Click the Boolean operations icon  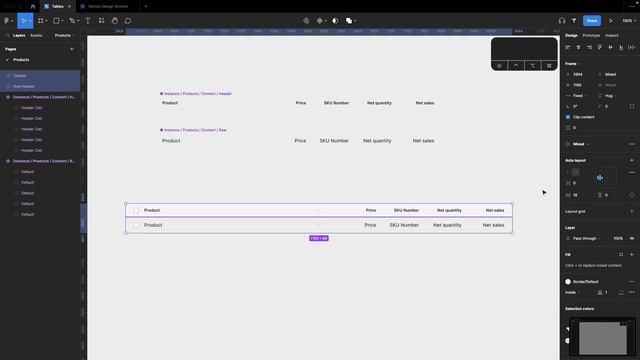pyautogui.click(x=349, y=20)
